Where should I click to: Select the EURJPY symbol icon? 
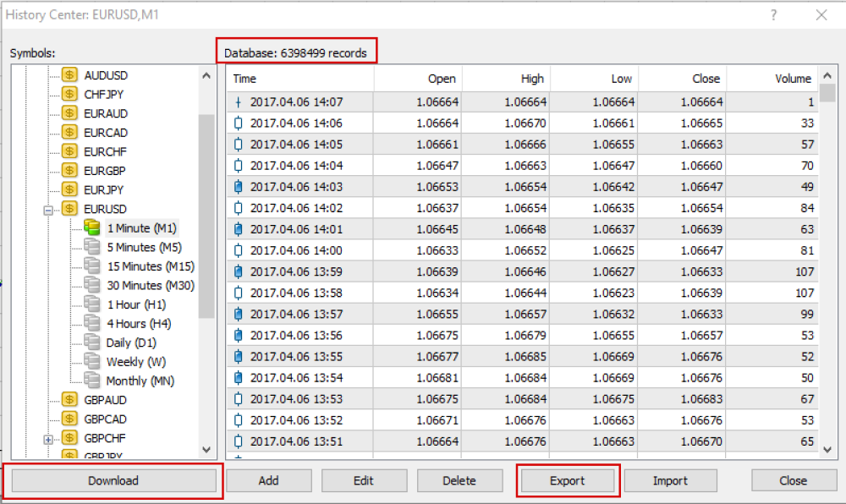coord(69,189)
